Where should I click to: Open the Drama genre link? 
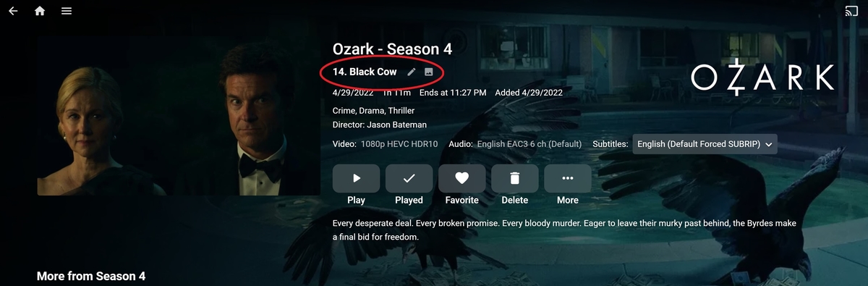[x=371, y=111]
